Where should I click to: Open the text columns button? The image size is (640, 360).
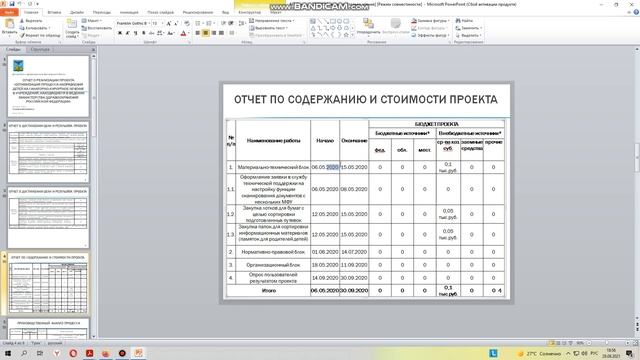[232, 33]
